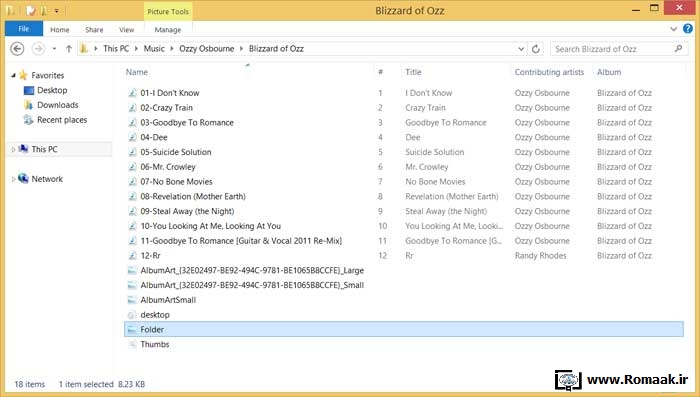Click the 12-Rr audio file icon
The image size is (700, 397).
(x=132, y=255)
